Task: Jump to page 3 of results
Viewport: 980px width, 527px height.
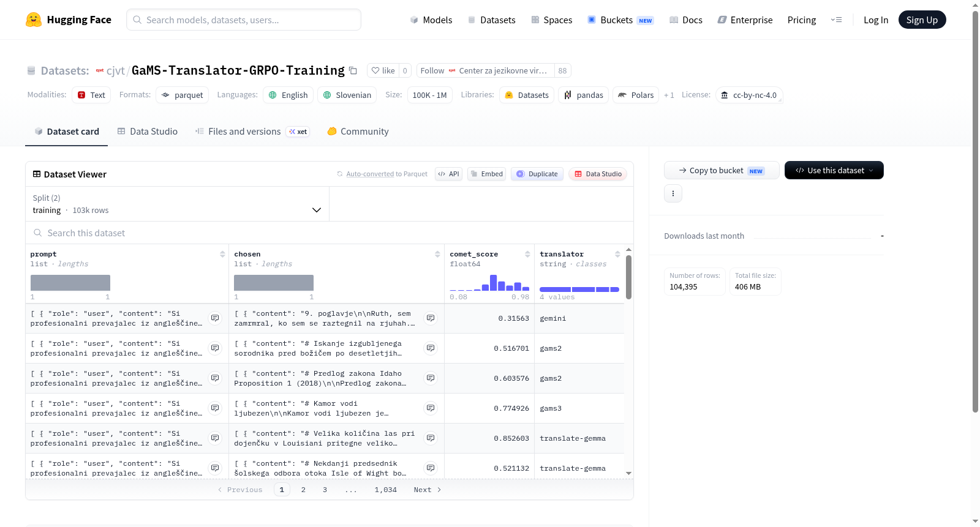Action: point(325,490)
